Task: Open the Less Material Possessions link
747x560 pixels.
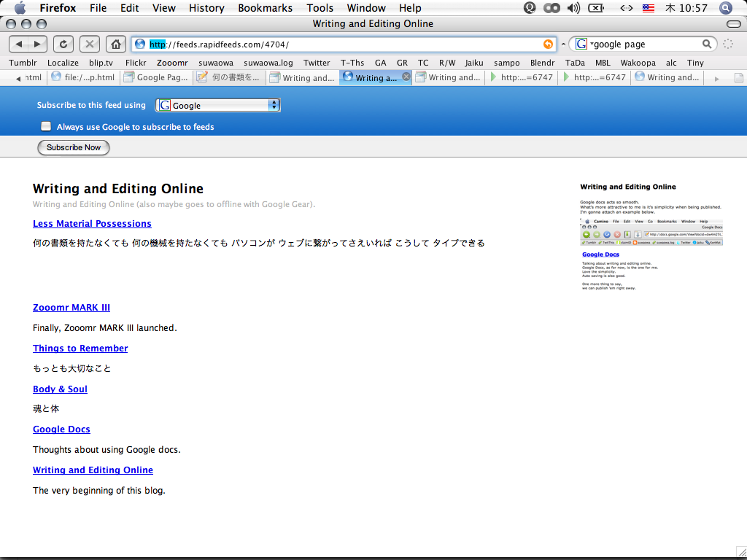Action: click(92, 223)
